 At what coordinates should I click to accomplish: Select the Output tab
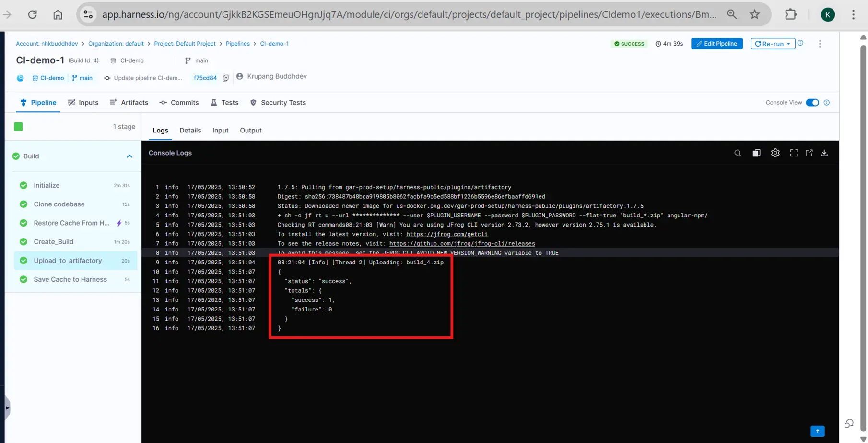pos(251,131)
